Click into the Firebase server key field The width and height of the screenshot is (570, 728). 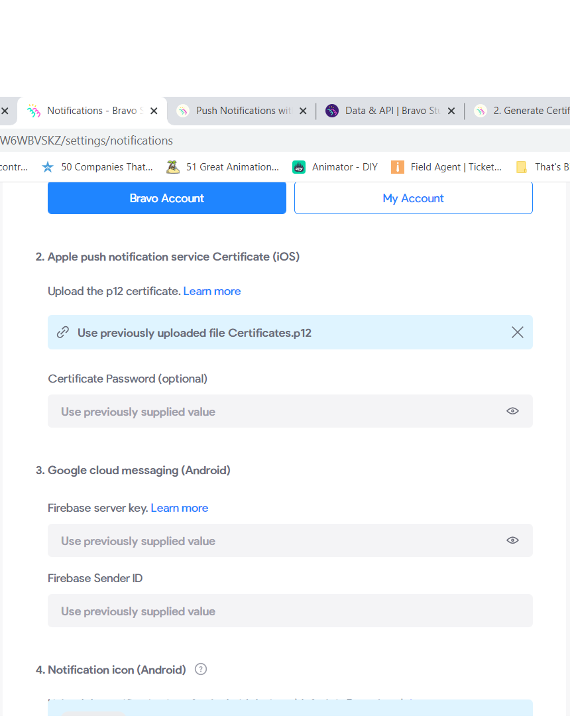point(290,540)
